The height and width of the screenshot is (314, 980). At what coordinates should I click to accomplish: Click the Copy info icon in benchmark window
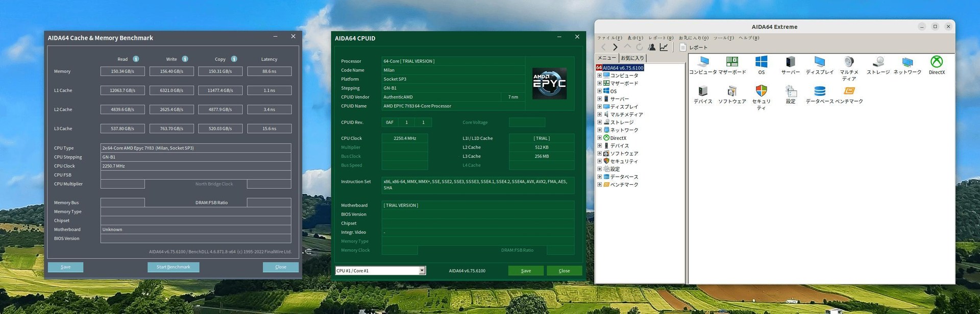[234, 59]
